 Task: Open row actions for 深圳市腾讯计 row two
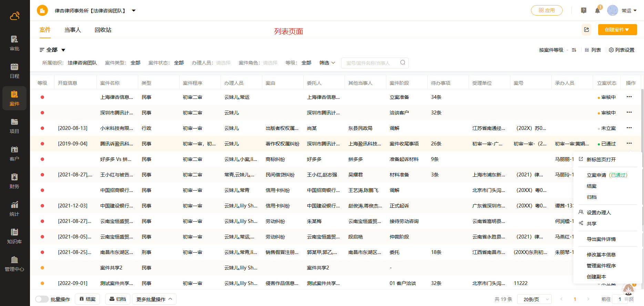click(x=629, y=112)
